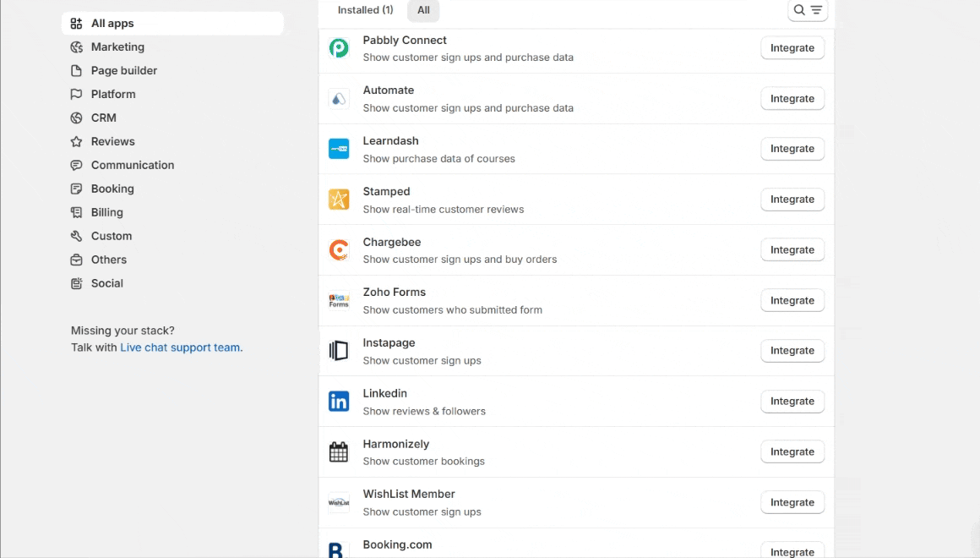Click the Reviews star icon
Image resolution: width=980 pixels, height=558 pixels.
76,141
